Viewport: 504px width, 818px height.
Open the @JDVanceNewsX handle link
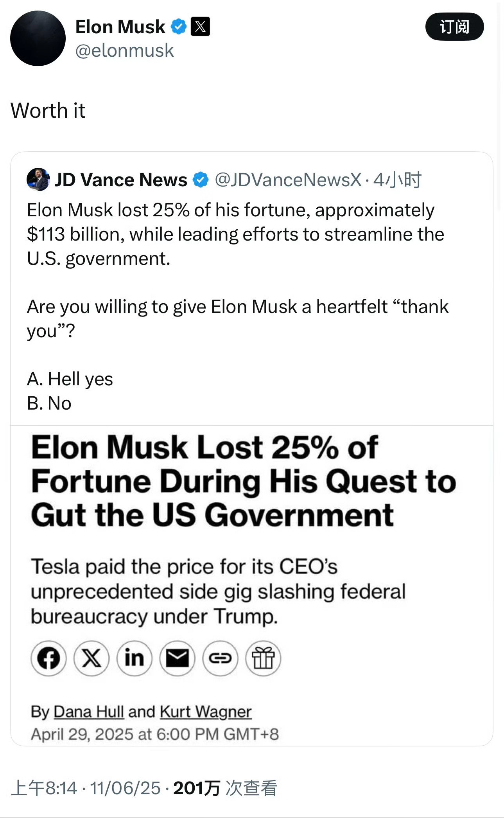[x=288, y=180]
